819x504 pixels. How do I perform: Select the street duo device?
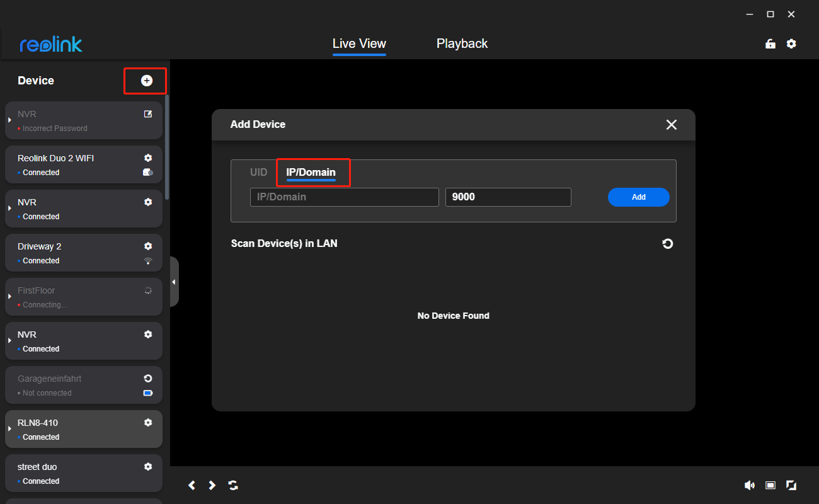pos(84,473)
